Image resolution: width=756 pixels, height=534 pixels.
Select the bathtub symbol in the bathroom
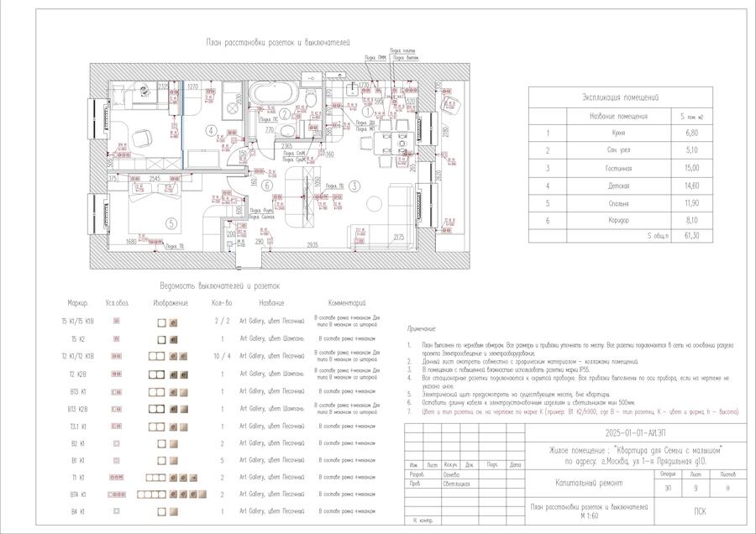pos(274,92)
